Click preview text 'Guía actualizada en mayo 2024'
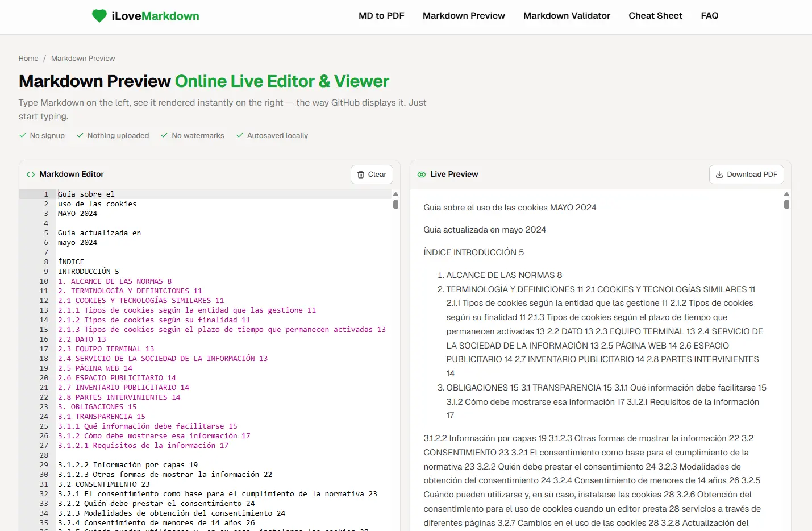 coord(485,230)
